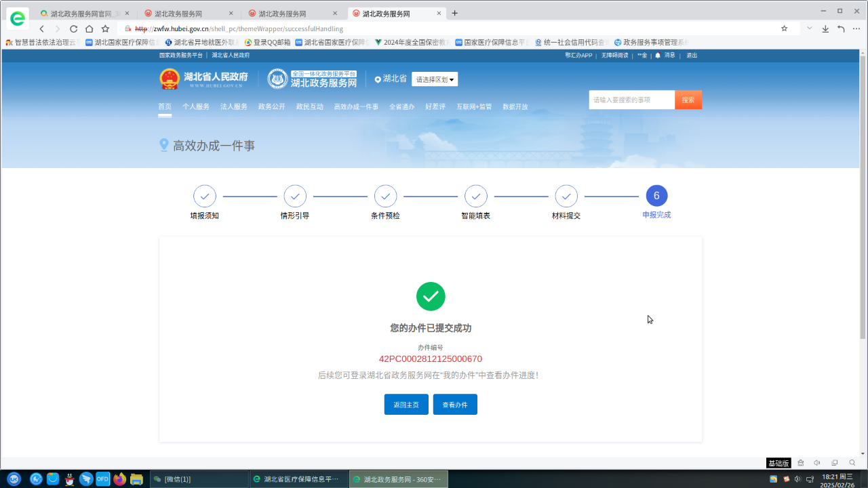Expand the 请选择区划 region dropdown

pyautogui.click(x=435, y=79)
